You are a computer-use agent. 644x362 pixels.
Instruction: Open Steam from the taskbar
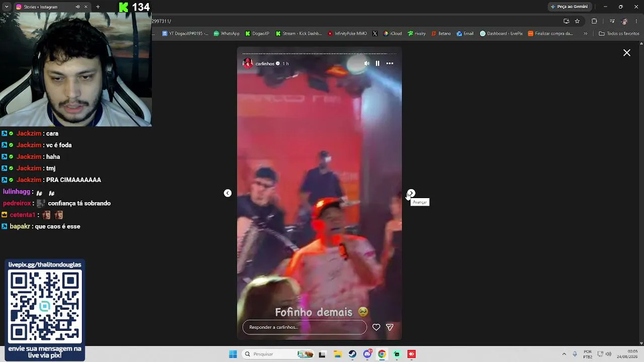click(352, 354)
